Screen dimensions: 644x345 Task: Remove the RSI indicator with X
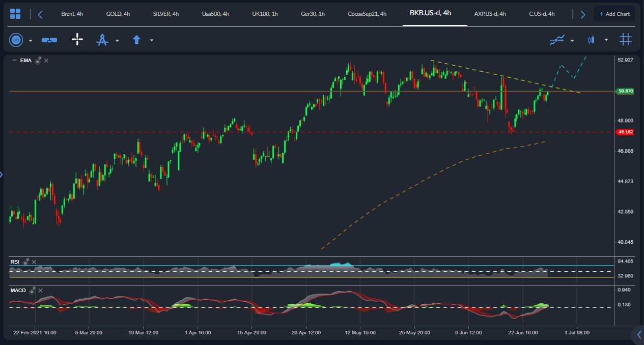point(34,262)
